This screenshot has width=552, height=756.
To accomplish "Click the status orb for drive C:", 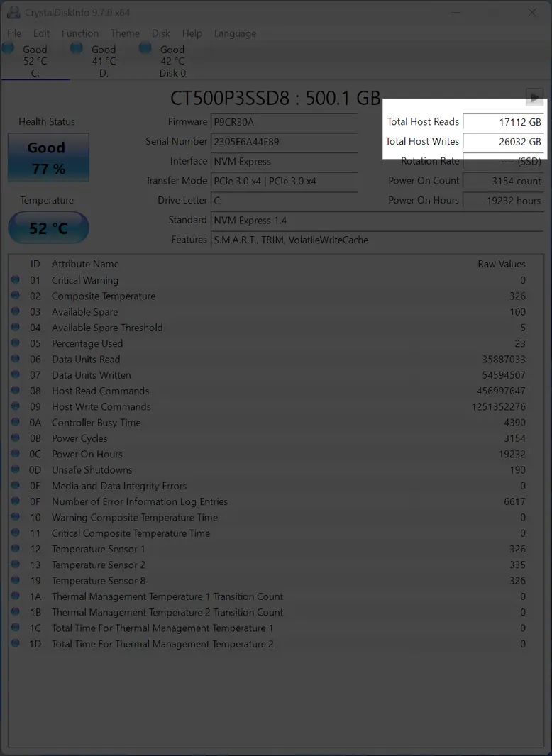I will coord(9,49).
